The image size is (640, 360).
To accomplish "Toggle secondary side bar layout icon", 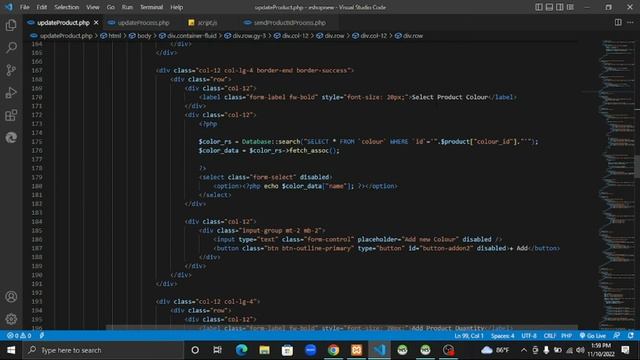I will 560,7.
